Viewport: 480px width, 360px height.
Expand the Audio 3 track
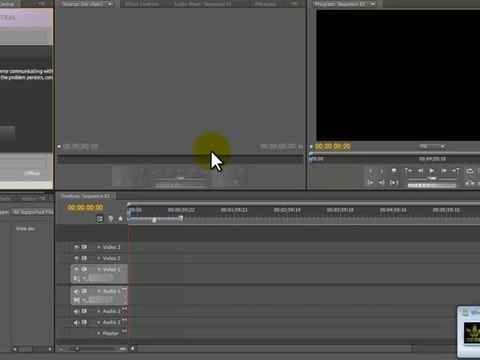point(99,322)
